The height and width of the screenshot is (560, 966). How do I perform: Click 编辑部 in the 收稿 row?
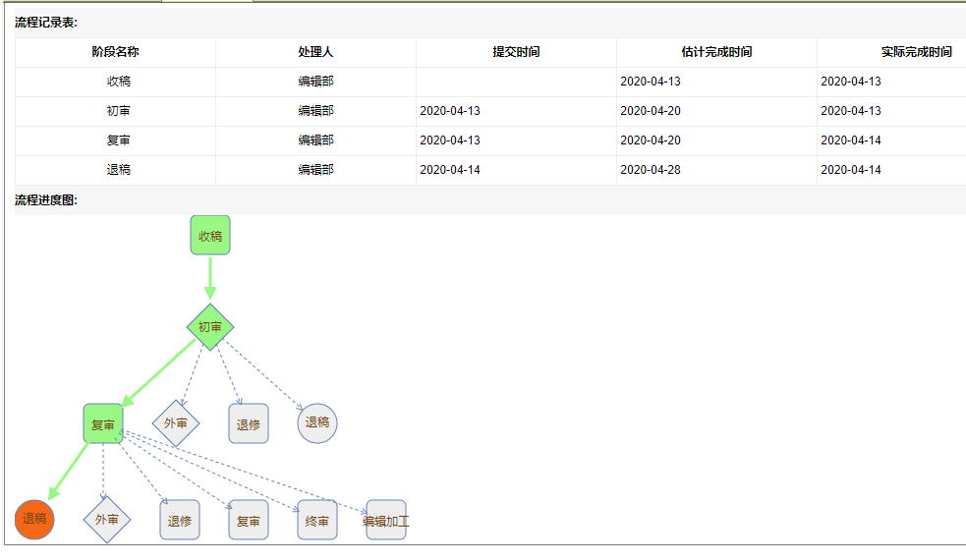coord(316,82)
